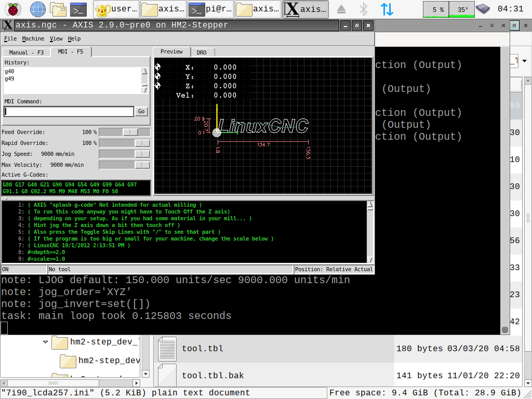Viewport: 532px width, 399px height.
Task: Open the File menu in AXIS
Action: click(10, 38)
